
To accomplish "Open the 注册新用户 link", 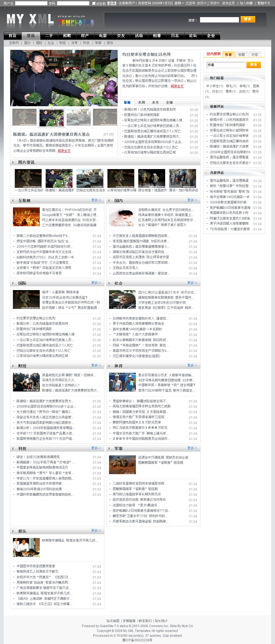I will (x=127, y=3).
